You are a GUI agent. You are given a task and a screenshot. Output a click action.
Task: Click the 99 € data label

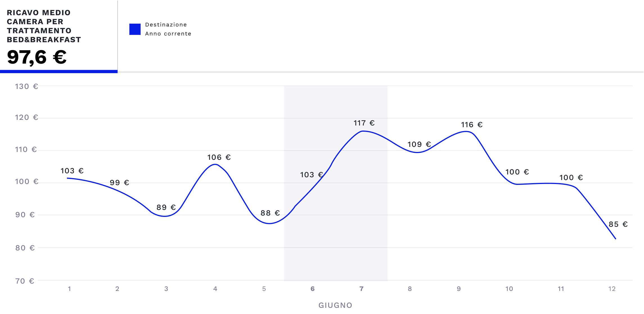(x=119, y=183)
